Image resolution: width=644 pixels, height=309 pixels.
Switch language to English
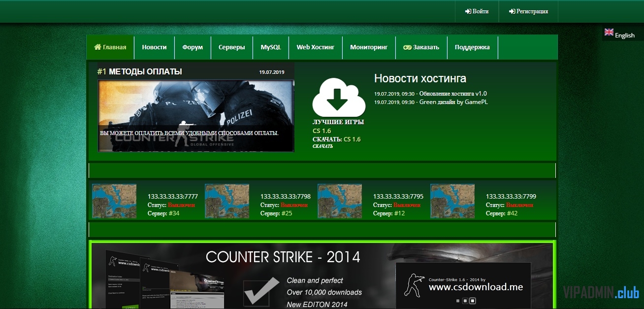625,35
